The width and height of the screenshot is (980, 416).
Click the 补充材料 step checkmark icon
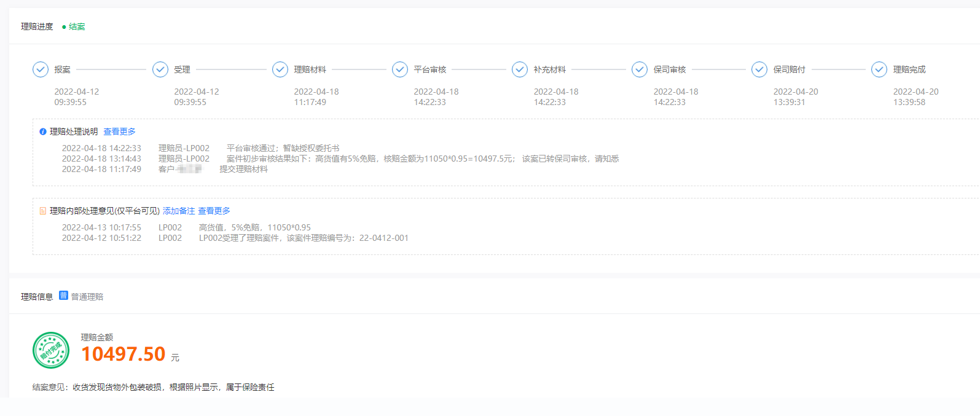pos(520,69)
